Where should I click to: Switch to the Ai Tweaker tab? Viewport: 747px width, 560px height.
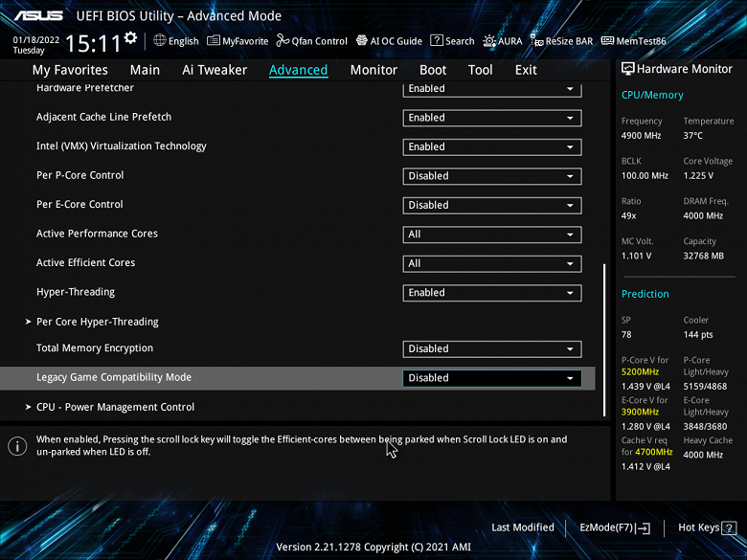click(x=215, y=70)
